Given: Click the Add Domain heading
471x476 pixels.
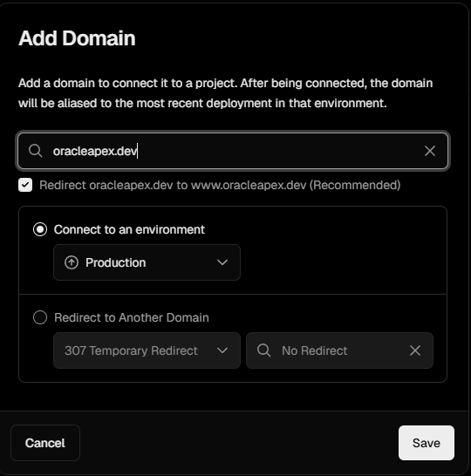Looking at the screenshot, I should tap(77, 38).
